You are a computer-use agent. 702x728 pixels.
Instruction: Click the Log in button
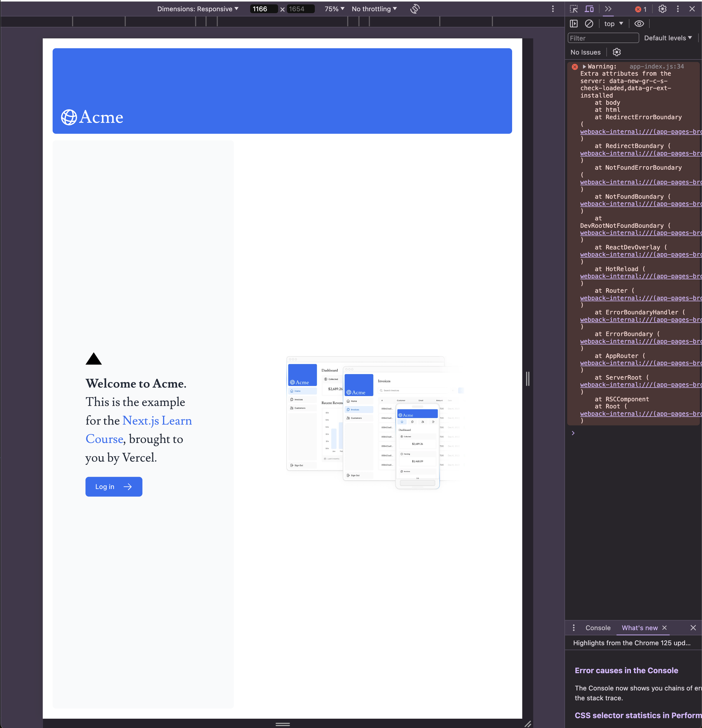coord(114,487)
